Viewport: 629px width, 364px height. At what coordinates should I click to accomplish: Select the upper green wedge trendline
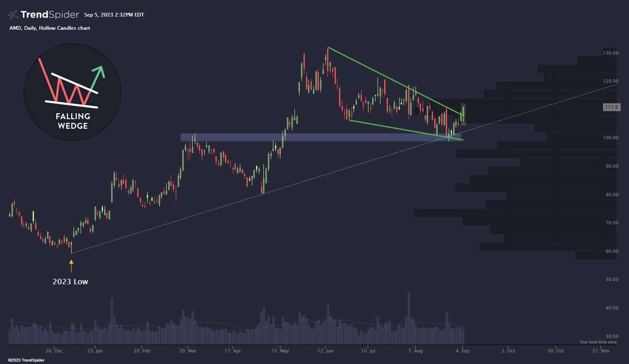pyautogui.click(x=395, y=81)
